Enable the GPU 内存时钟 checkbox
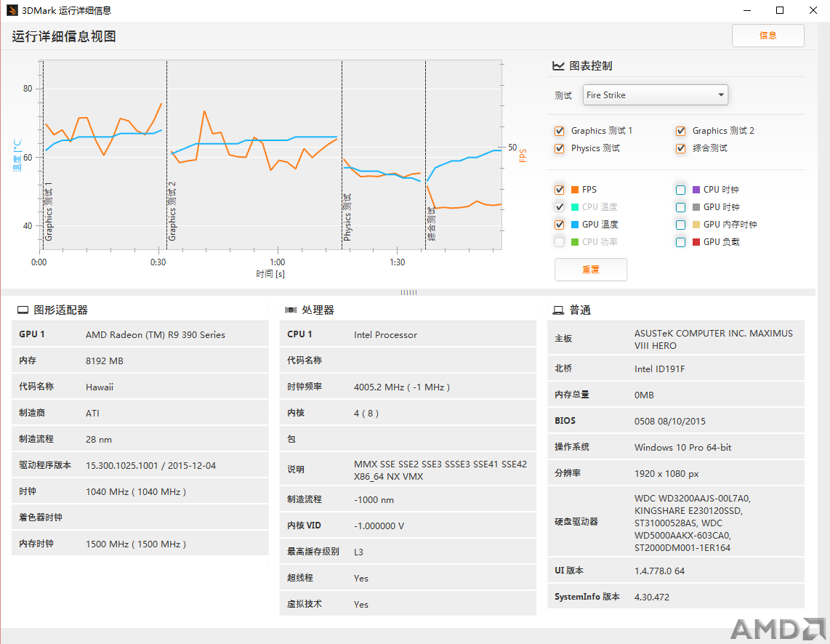This screenshot has height=644, width=830. coord(681,225)
